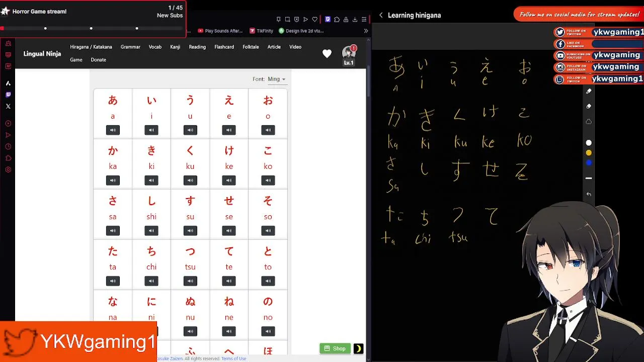Open sidebar history clock icon

click(8, 146)
